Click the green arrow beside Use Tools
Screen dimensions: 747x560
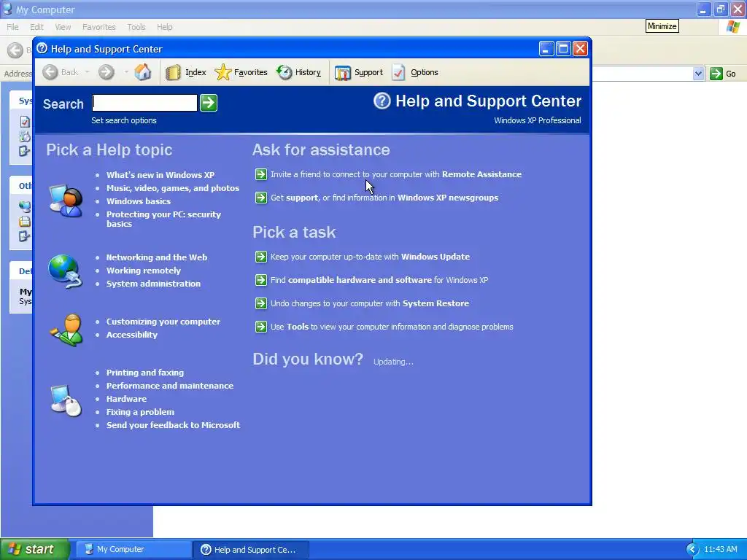click(261, 327)
